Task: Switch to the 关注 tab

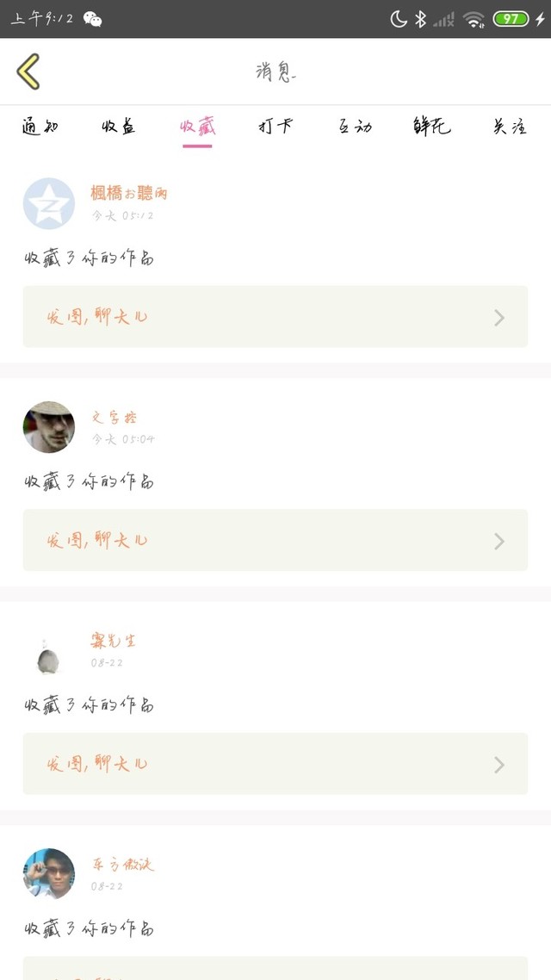Action: pos(510,127)
